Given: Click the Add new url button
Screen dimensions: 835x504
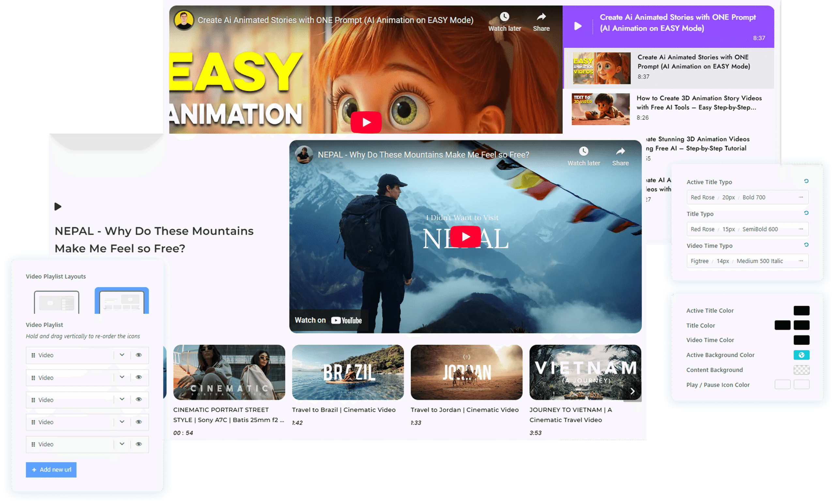Looking at the screenshot, I should point(51,470).
